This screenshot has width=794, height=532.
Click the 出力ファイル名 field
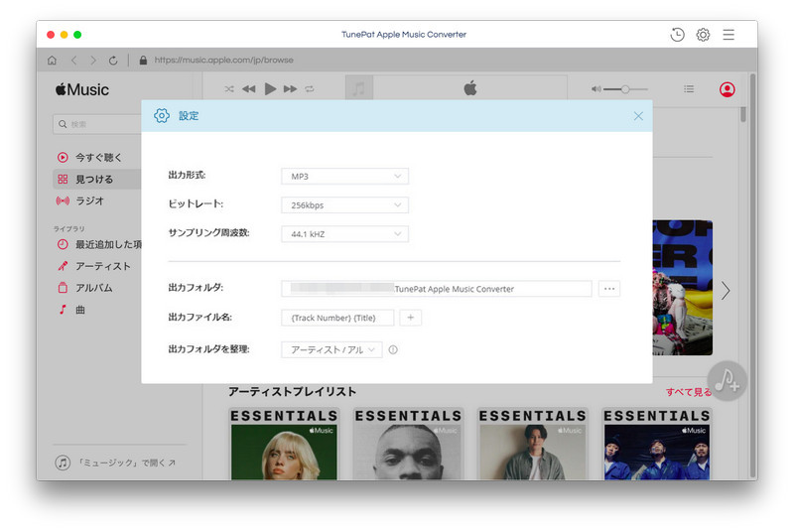(x=337, y=318)
